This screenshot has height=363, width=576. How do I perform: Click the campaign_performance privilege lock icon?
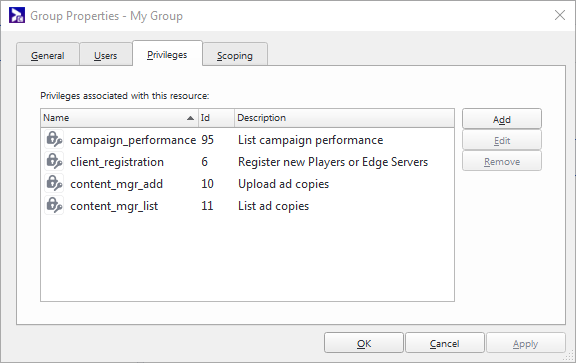click(54, 139)
